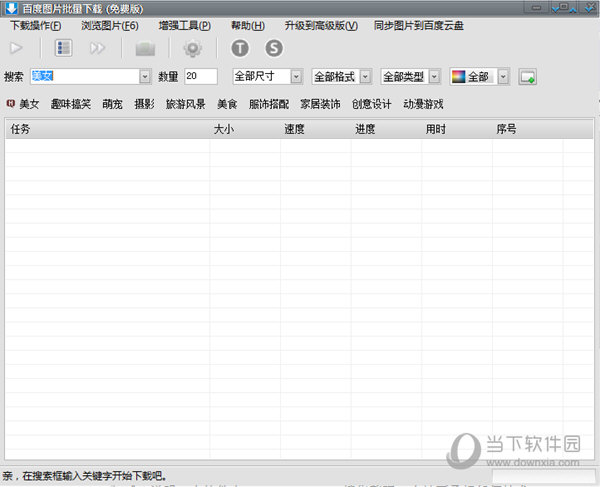Select the 动漫游戏 category link

tap(423, 104)
